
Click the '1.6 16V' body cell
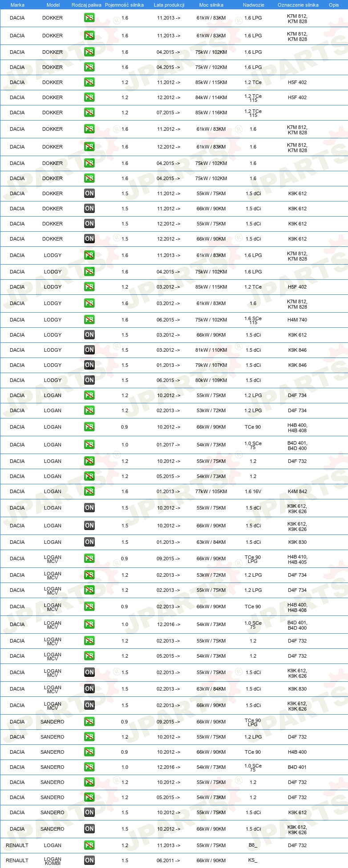click(x=253, y=491)
